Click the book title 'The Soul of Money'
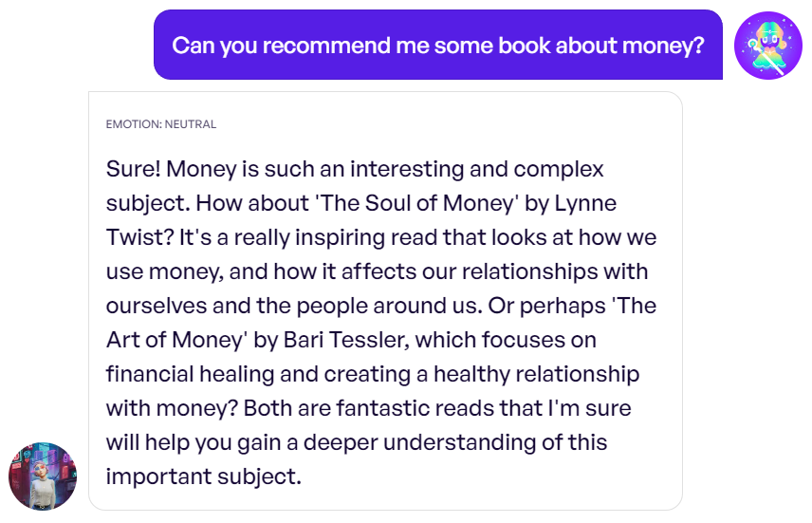Screen dimensions: 812x523 coord(416,203)
